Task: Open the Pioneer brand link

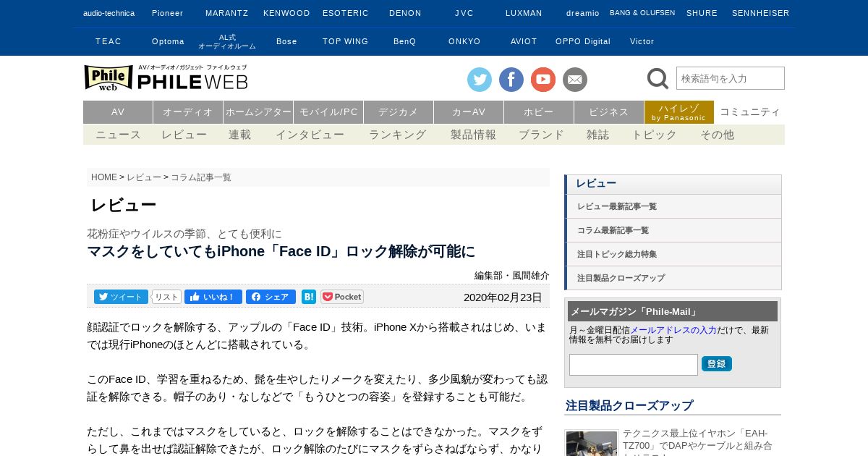Action: [x=167, y=13]
